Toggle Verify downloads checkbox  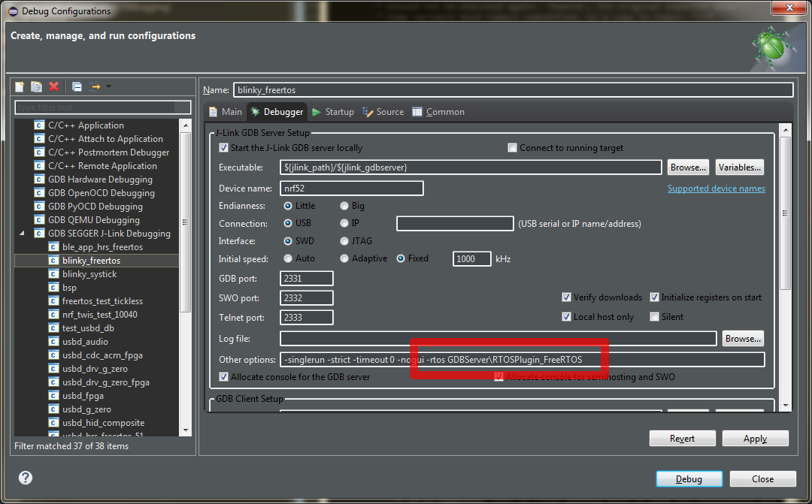(567, 297)
